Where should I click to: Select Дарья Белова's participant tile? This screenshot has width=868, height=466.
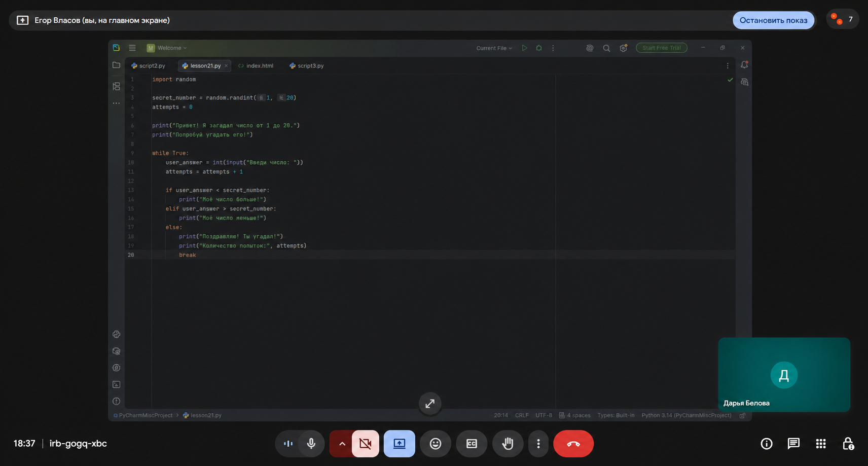[784, 375]
